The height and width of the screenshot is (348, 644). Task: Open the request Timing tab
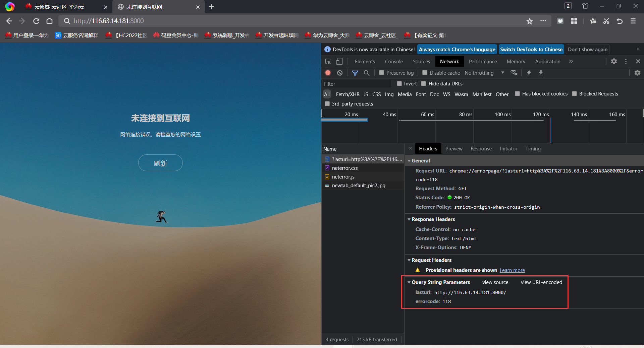[533, 149]
